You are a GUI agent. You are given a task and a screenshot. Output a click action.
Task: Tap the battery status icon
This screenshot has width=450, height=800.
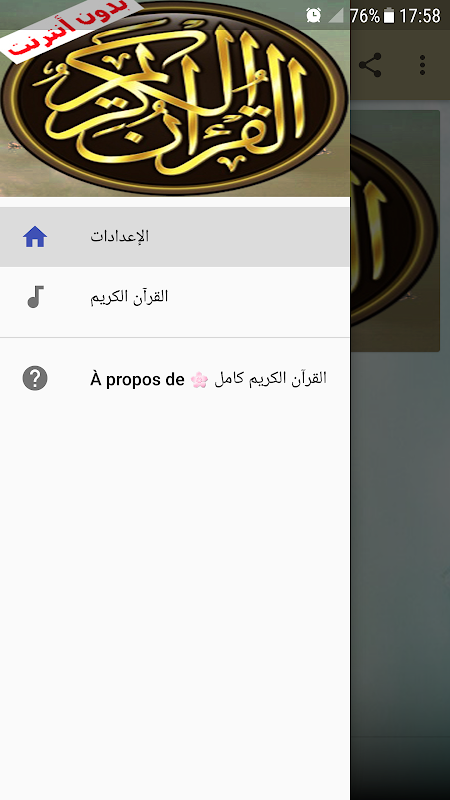point(389,16)
